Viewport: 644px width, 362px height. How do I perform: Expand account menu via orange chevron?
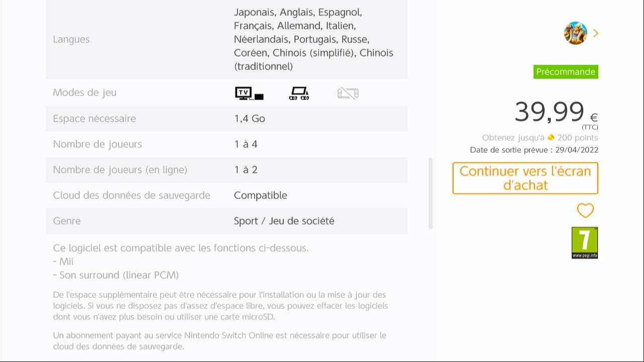click(596, 33)
